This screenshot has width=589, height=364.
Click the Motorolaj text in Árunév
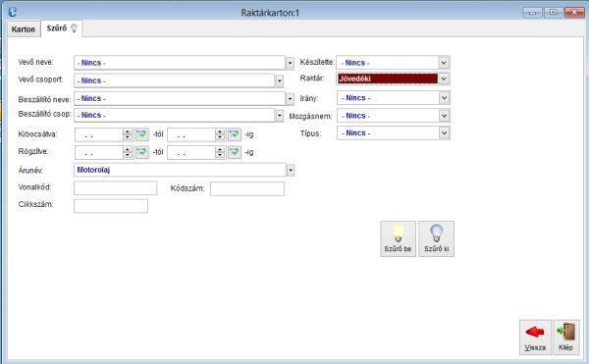click(93, 170)
